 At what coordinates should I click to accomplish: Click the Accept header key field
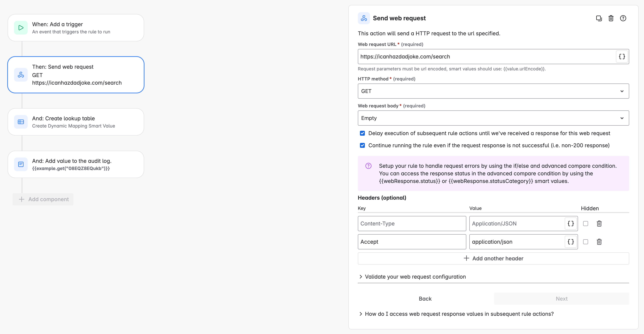point(412,242)
